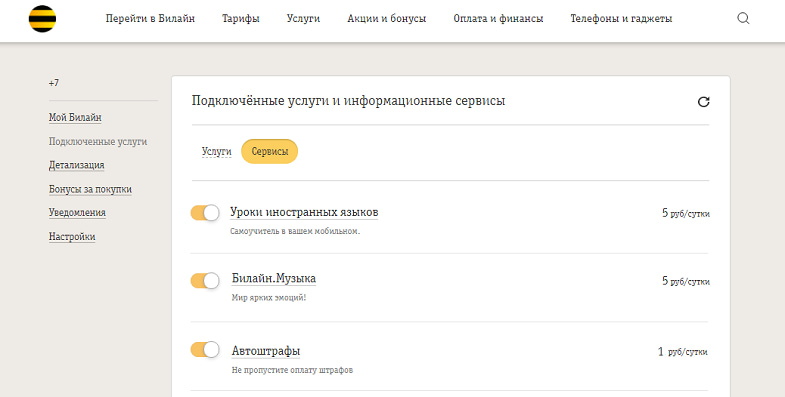The image size is (785, 397).
Task: Open Настройки in sidebar
Action: pos(72,237)
